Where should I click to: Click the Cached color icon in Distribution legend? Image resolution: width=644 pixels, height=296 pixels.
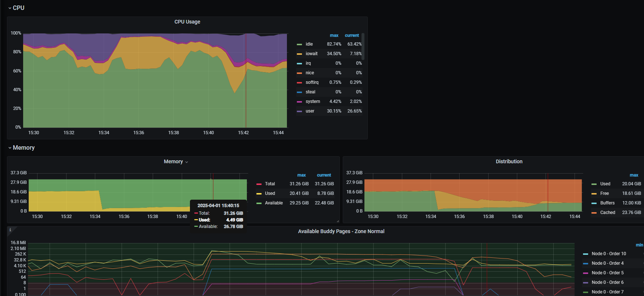coord(594,213)
